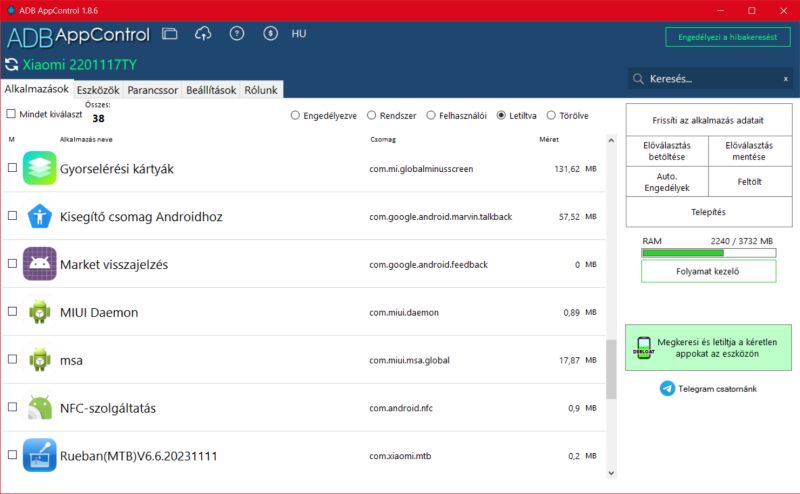Open the help question mark icon
The height and width of the screenshot is (494, 800).
(x=237, y=34)
